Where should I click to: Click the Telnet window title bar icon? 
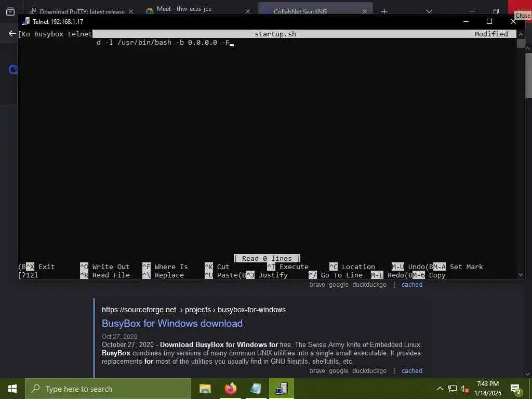click(x=25, y=21)
